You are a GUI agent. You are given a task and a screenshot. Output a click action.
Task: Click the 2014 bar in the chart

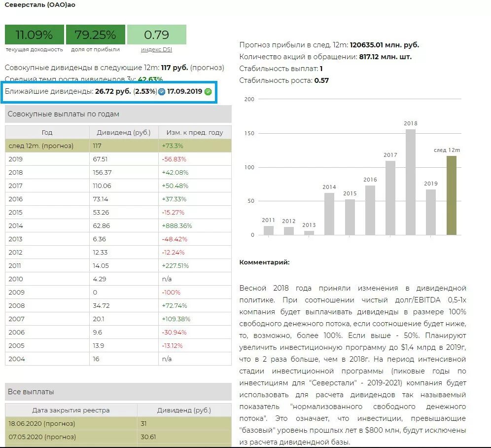pyautogui.click(x=329, y=214)
